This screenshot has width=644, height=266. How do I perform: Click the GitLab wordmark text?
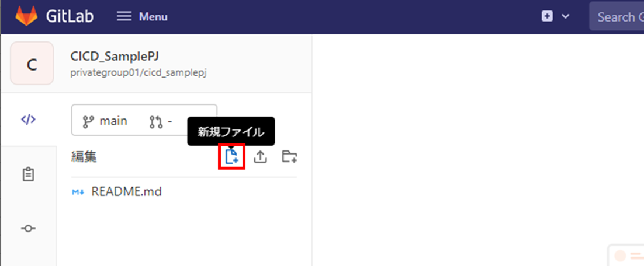(70, 16)
